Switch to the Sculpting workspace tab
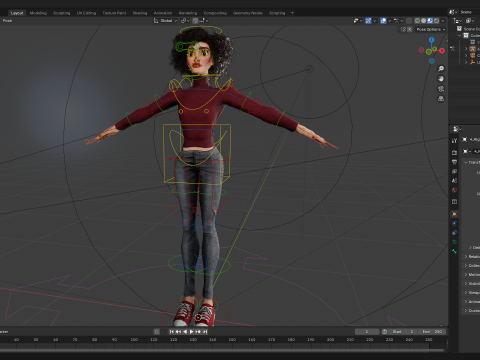The image size is (480, 360). pos(62,13)
